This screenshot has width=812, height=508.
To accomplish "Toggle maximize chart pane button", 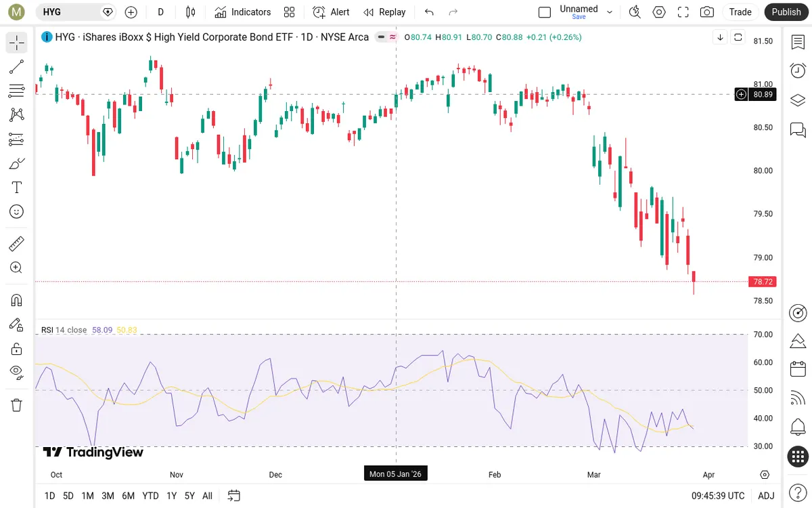I will click(x=738, y=37).
